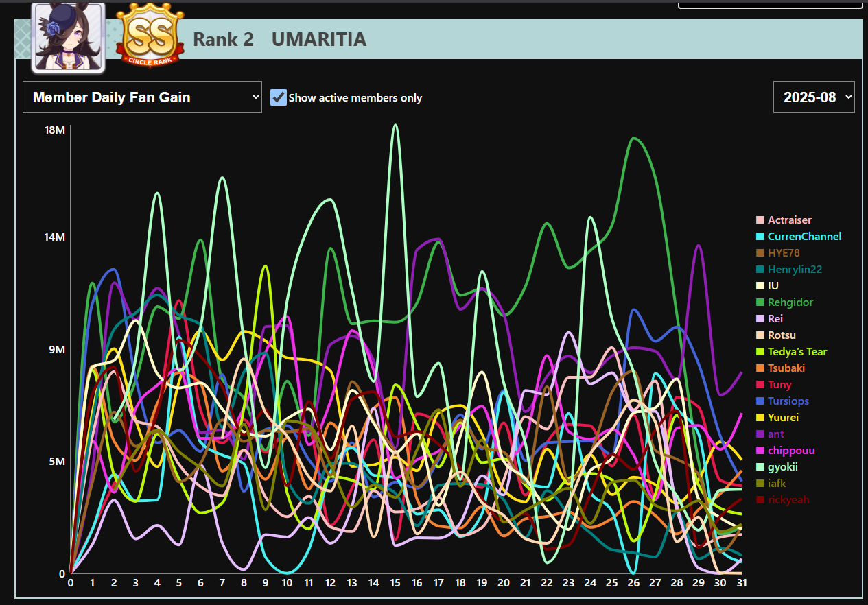This screenshot has width=868, height=605.
Task: Open the 2025-08 month selector
Action: pyautogui.click(x=814, y=97)
